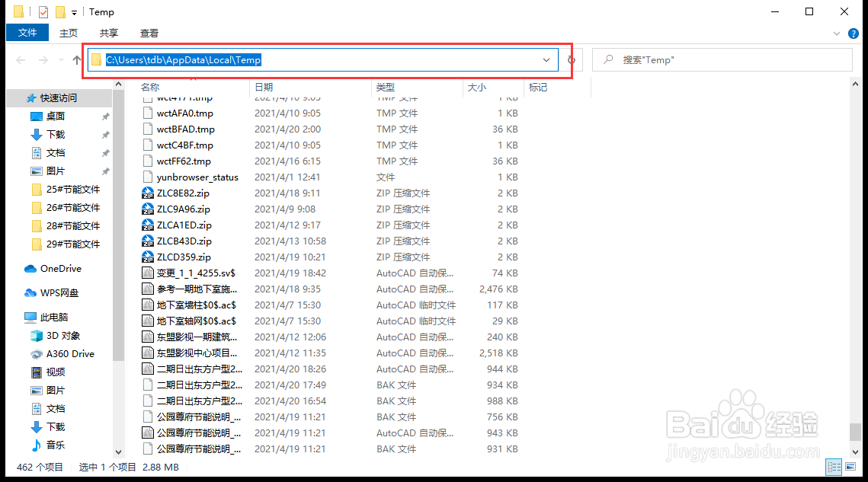Click ZLC9A96.zip archive icon
The width and height of the screenshot is (868, 482).
pyautogui.click(x=148, y=209)
